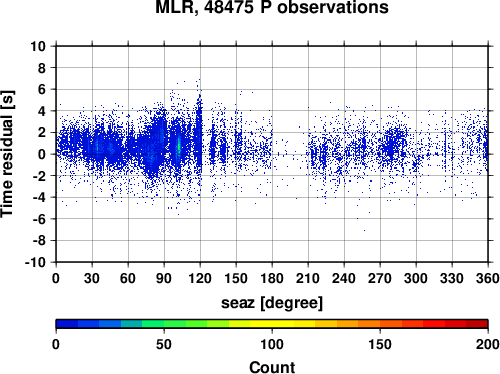Viewport: 500px width, 374px height.
Task: Click the plot title "MLR, 48475 P observations"
Action: pos(272,7)
